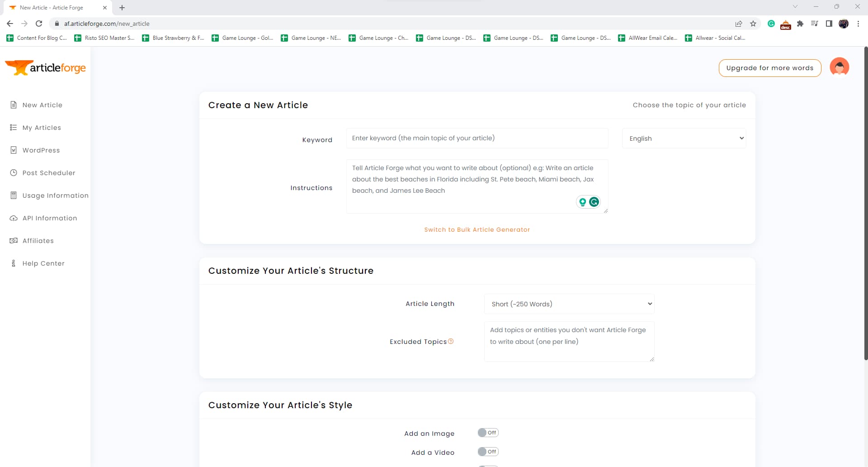The width and height of the screenshot is (868, 467).
Task: Open the Article Length dropdown
Action: pyautogui.click(x=569, y=304)
